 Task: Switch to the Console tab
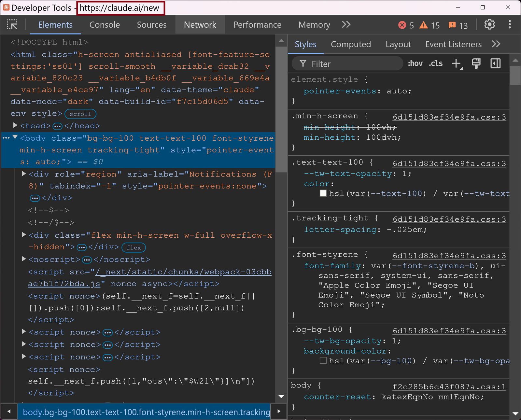(x=105, y=25)
